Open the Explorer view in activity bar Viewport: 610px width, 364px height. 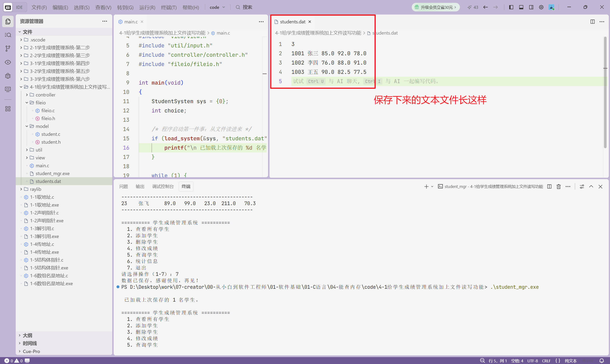click(x=8, y=22)
